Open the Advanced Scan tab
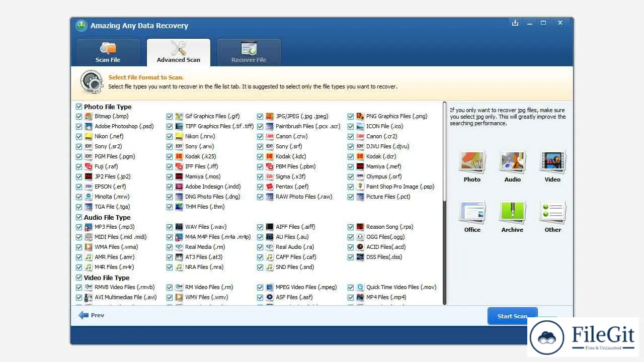The image size is (644, 362). pos(179,52)
